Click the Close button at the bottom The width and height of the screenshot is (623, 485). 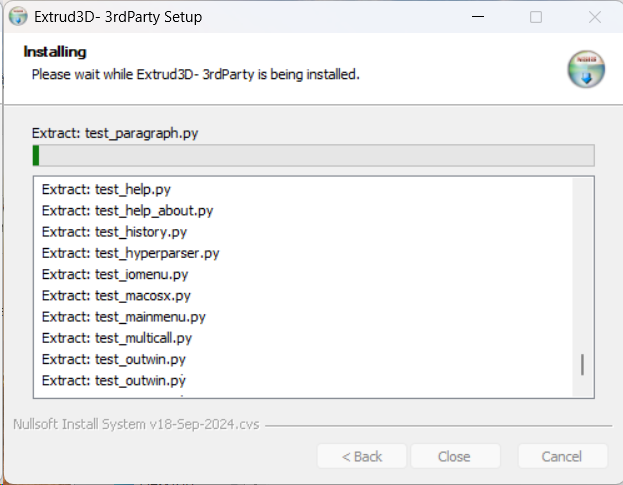tap(455, 456)
